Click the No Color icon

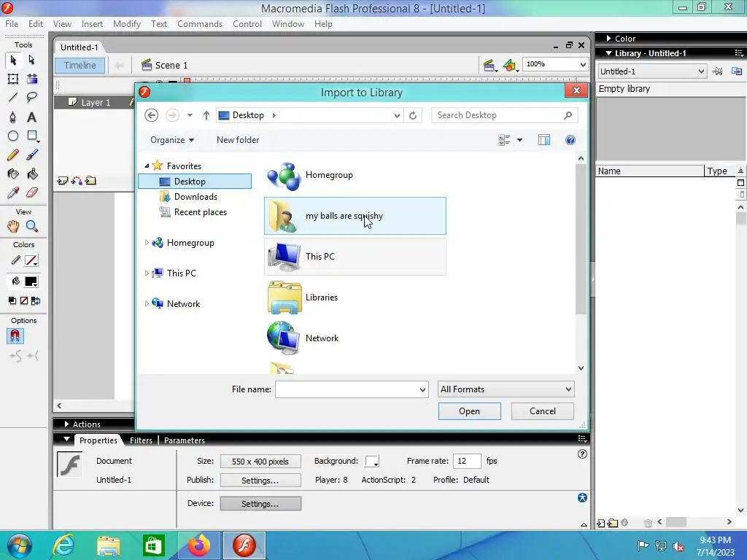pos(24,300)
